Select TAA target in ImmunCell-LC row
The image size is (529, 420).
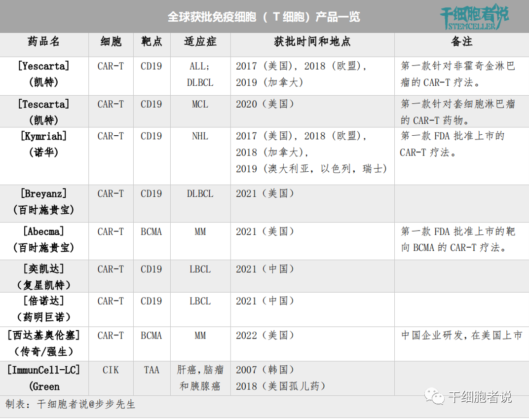152,370
